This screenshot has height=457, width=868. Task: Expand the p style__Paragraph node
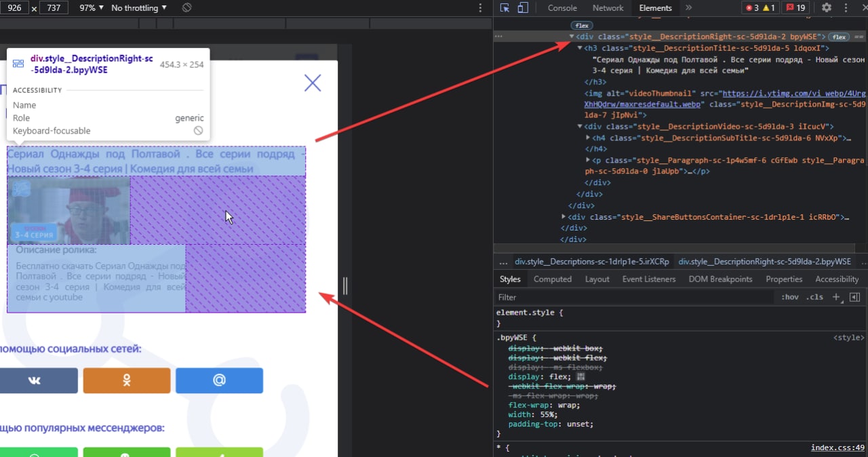(x=588, y=161)
